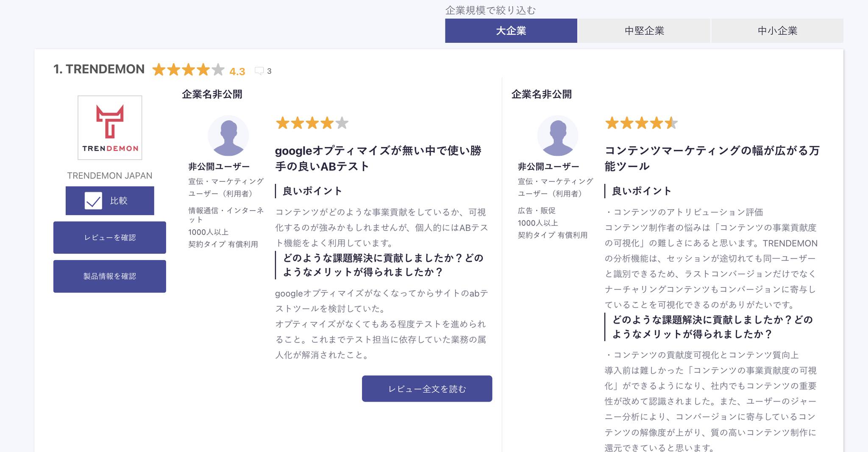Click the 4.5-star rating of second review
Screen dimensions: 868x452
point(642,123)
